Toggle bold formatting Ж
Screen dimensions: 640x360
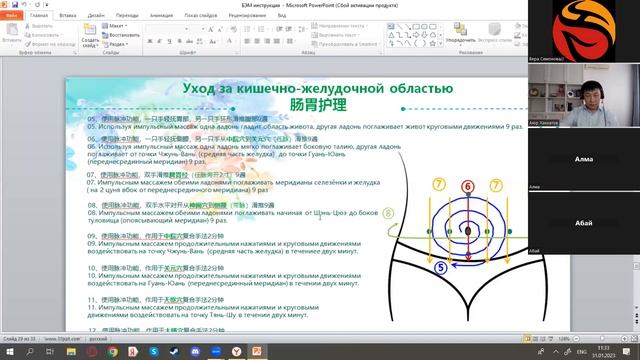150,41
